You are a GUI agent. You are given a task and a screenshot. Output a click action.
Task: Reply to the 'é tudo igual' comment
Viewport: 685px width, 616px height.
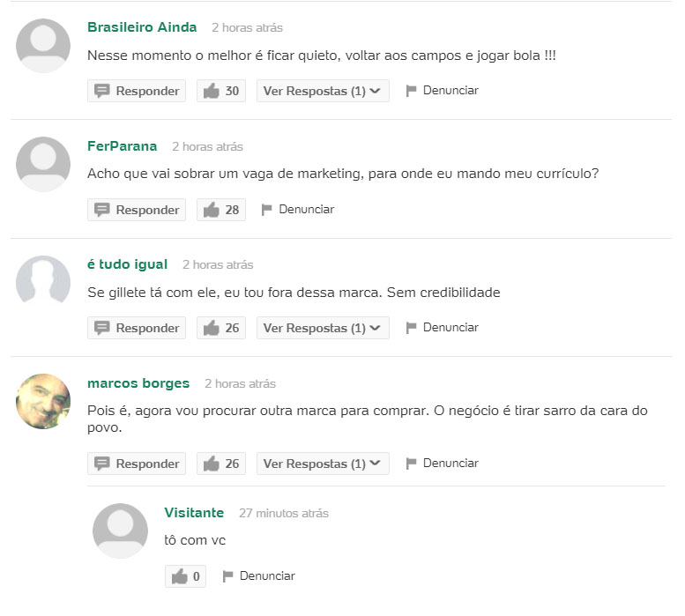(x=137, y=328)
